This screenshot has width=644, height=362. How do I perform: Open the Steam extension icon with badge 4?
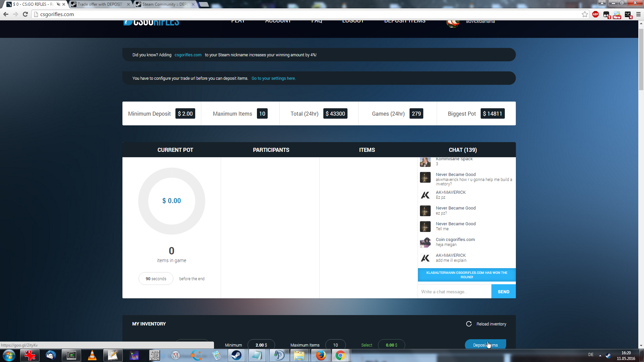[x=628, y=15]
